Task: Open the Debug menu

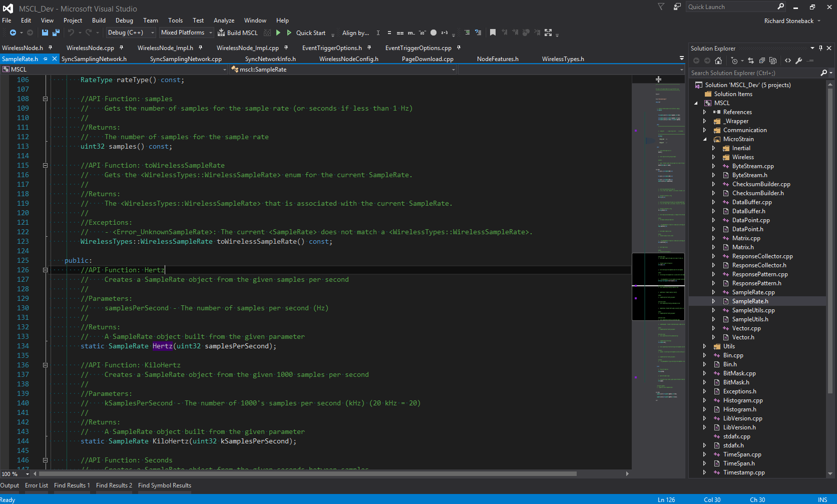Action: coord(124,21)
